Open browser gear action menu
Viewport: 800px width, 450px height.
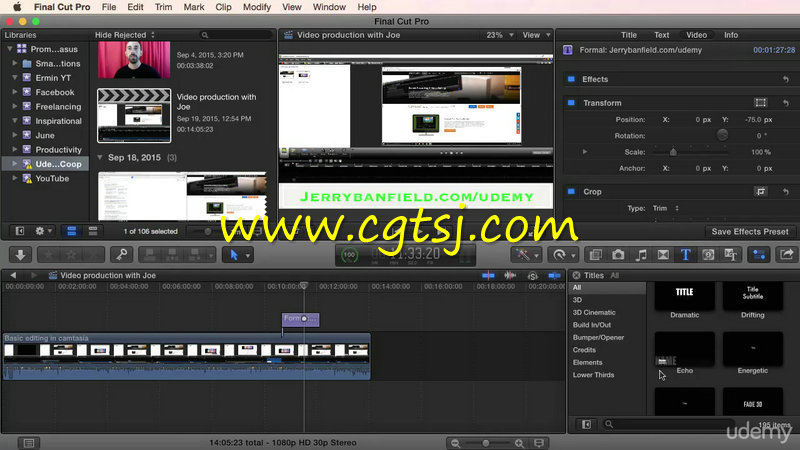pyautogui.click(x=43, y=231)
